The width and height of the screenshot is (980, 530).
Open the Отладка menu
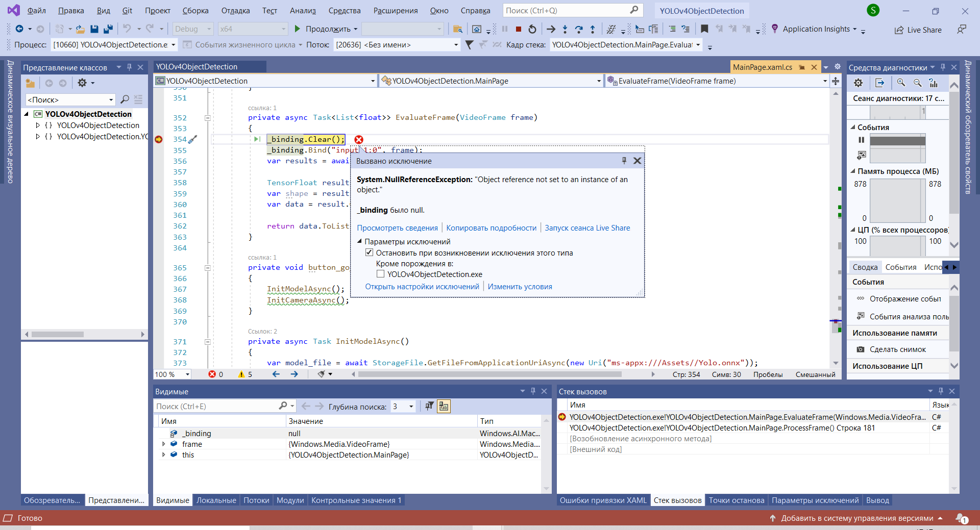pyautogui.click(x=235, y=11)
